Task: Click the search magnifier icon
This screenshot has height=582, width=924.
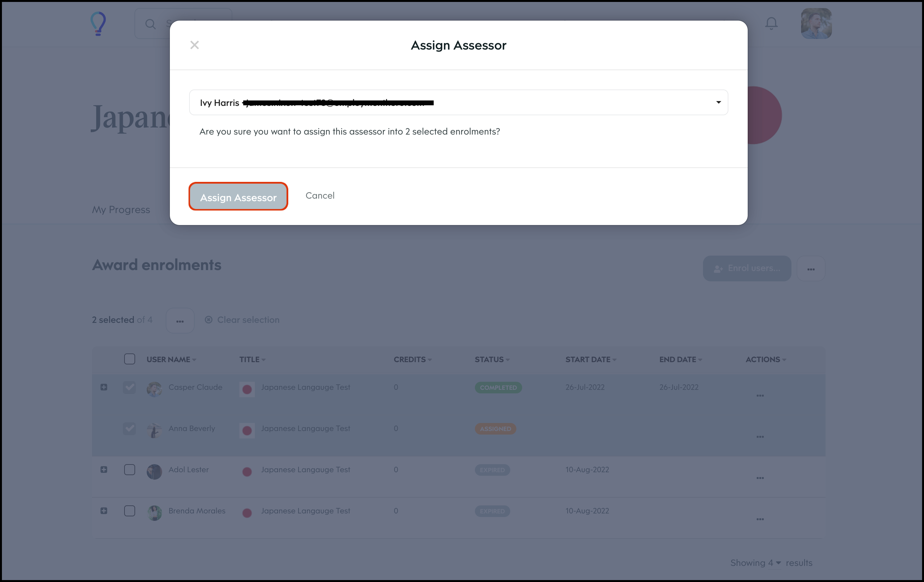Action: coord(151,24)
